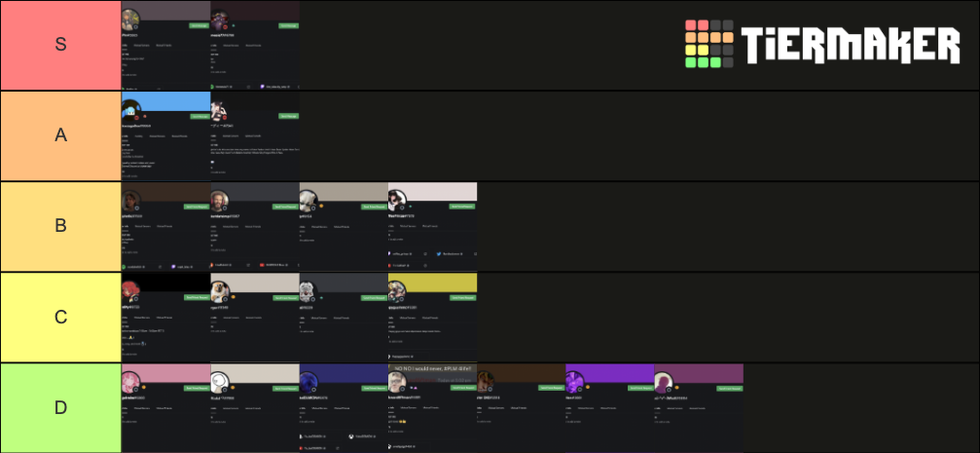Select the brown-banner profile card in D tier
Viewport: 980px width, 453px height.
coord(522,408)
